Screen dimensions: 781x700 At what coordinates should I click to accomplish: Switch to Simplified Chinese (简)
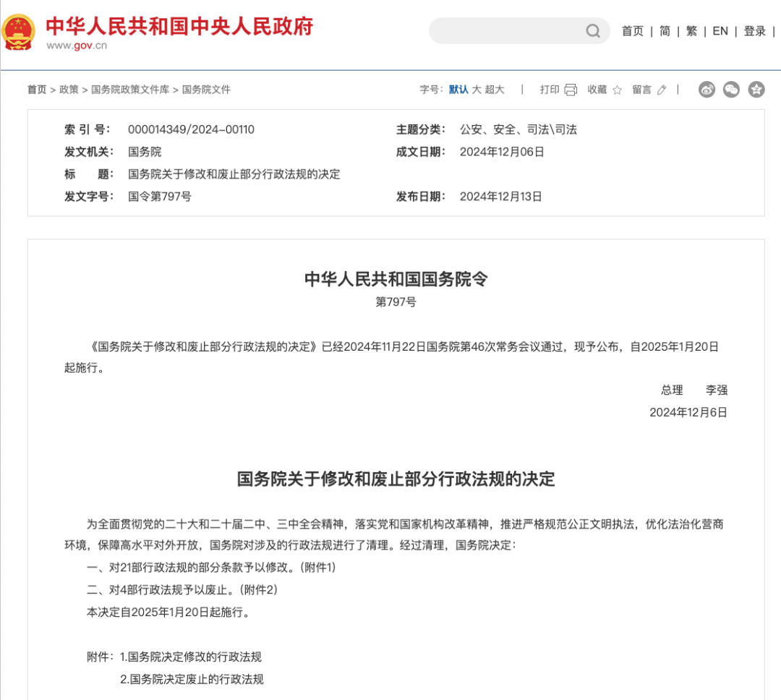point(665,31)
